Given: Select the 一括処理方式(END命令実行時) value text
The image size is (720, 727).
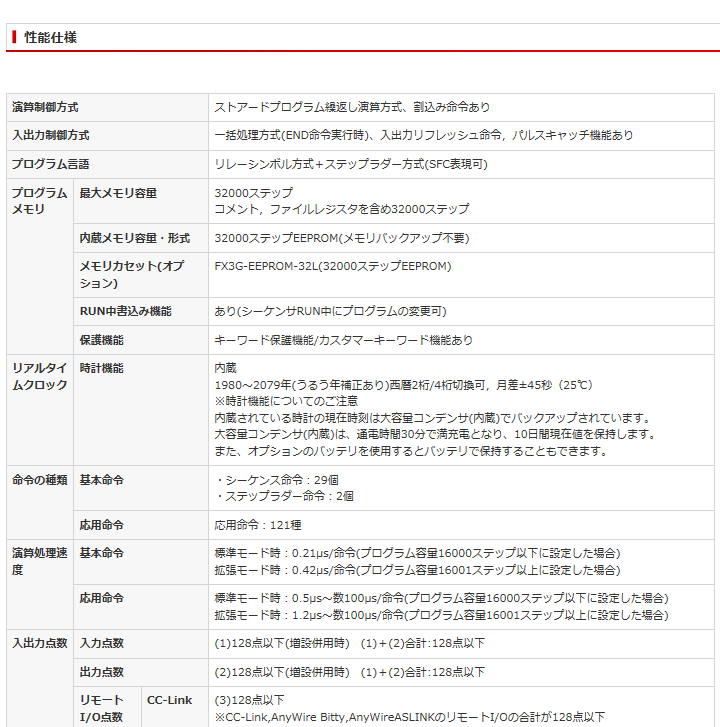Looking at the screenshot, I should coord(293,135).
